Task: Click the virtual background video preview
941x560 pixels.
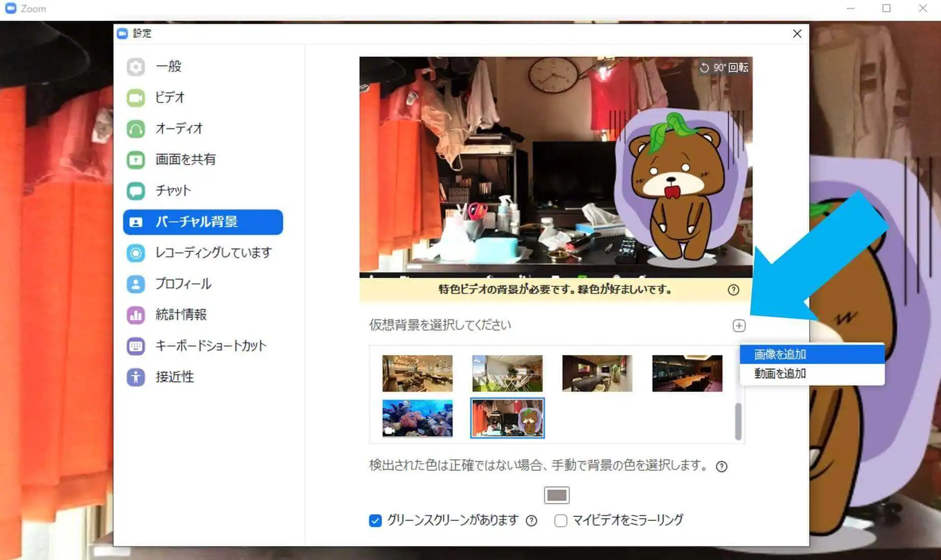Action: tap(556, 167)
